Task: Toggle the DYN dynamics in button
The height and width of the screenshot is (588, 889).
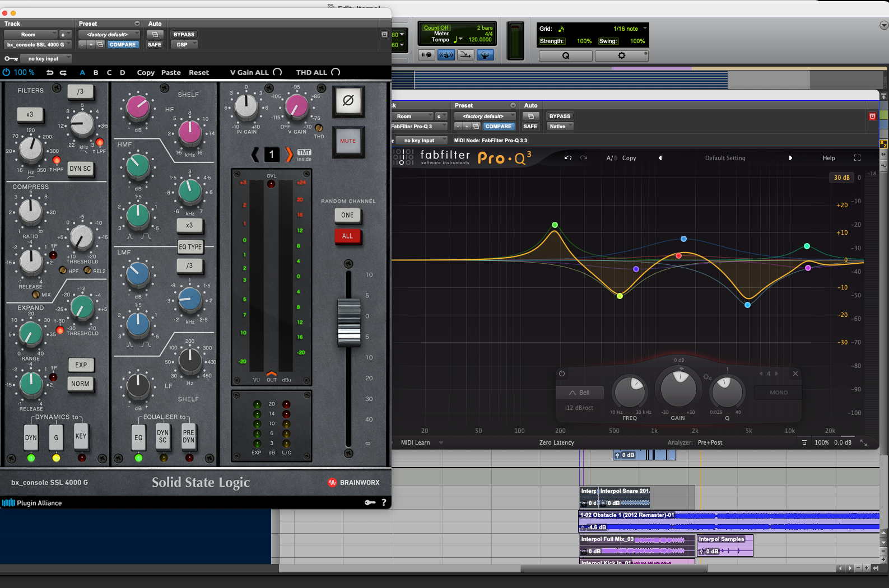Action: (31, 437)
